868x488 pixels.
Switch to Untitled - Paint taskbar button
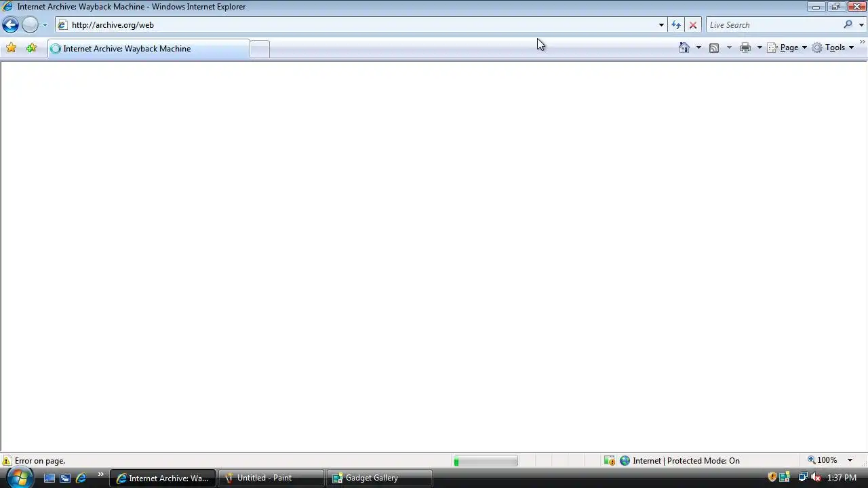(271, 478)
